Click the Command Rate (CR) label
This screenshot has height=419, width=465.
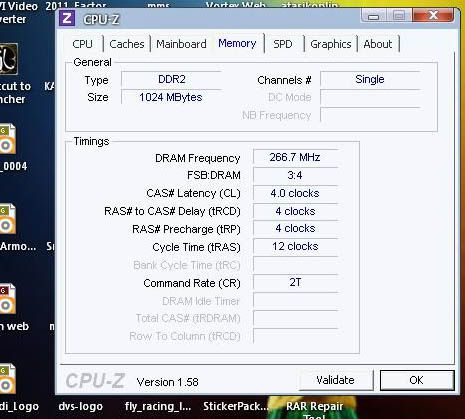pos(192,283)
